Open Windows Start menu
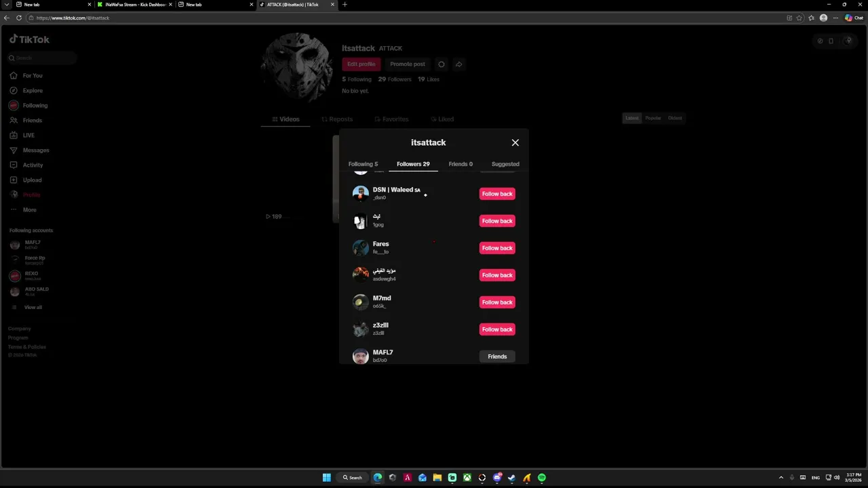This screenshot has width=868, height=488. [x=326, y=478]
